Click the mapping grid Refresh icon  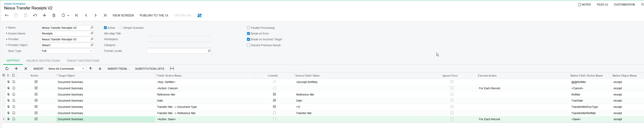click(x=7, y=69)
